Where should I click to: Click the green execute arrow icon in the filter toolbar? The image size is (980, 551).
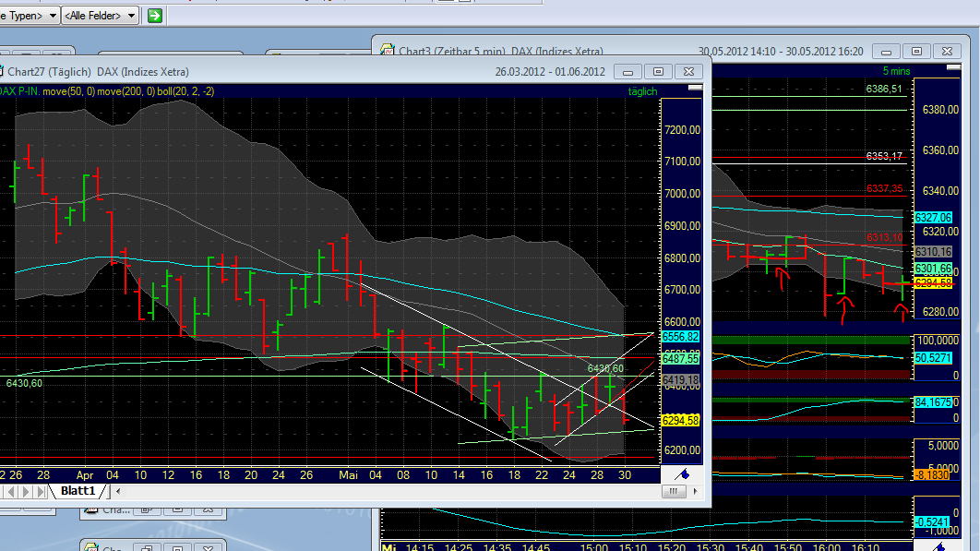coord(153,16)
